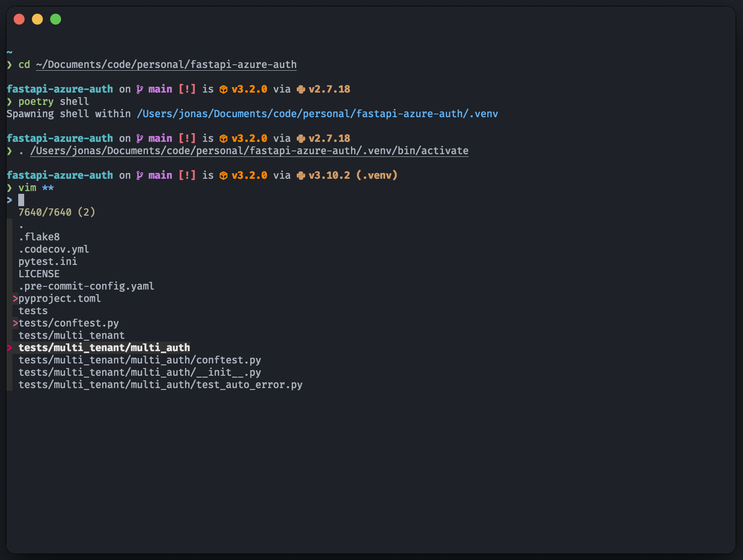The image size is (743, 560).
Task: Minimize the terminal using the yellow button
Action: [37, 19]
